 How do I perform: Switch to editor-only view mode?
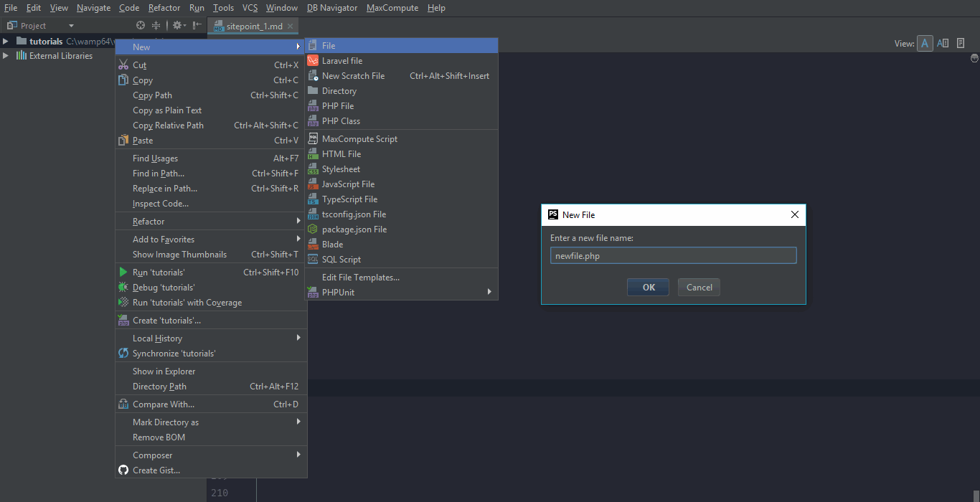(925, 43)
